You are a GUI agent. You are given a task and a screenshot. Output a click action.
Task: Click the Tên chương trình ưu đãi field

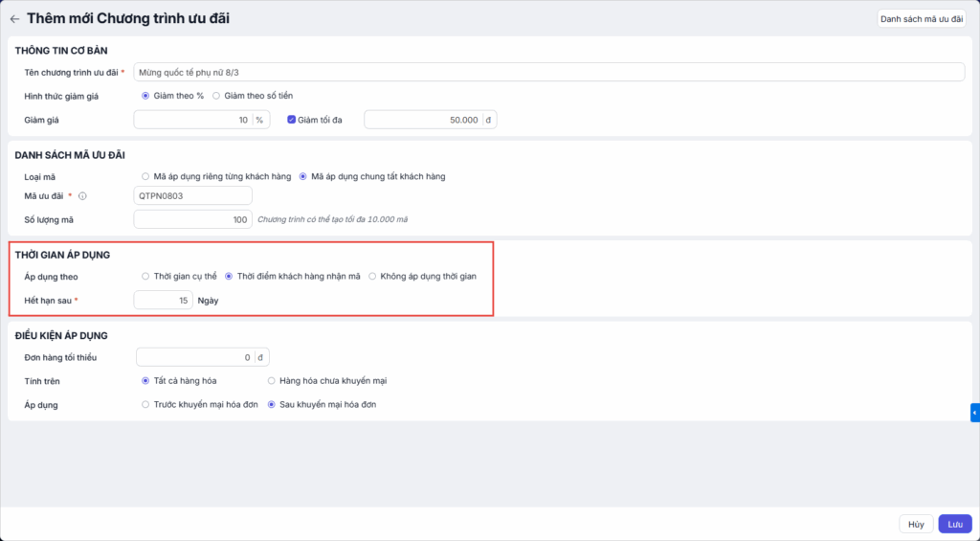pos(548,72)
